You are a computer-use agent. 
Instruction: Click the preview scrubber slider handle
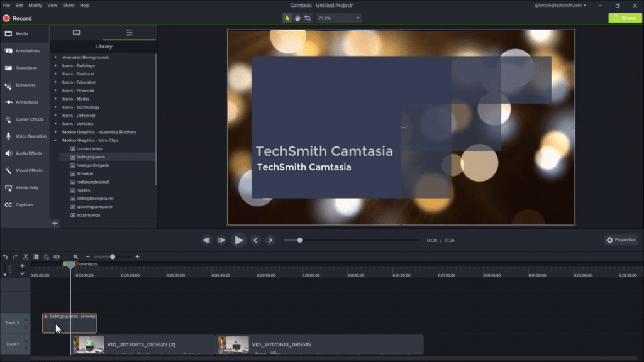click(x=300, y=241)
